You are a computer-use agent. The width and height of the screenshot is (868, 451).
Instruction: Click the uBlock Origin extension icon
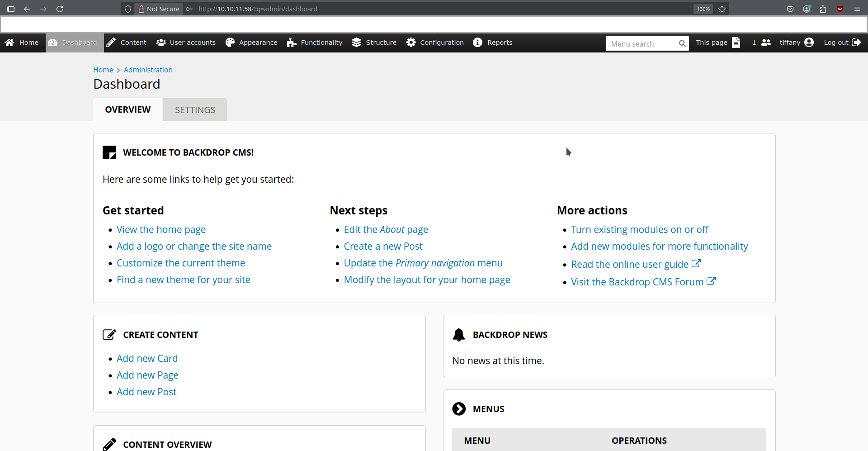pos(840,9)
